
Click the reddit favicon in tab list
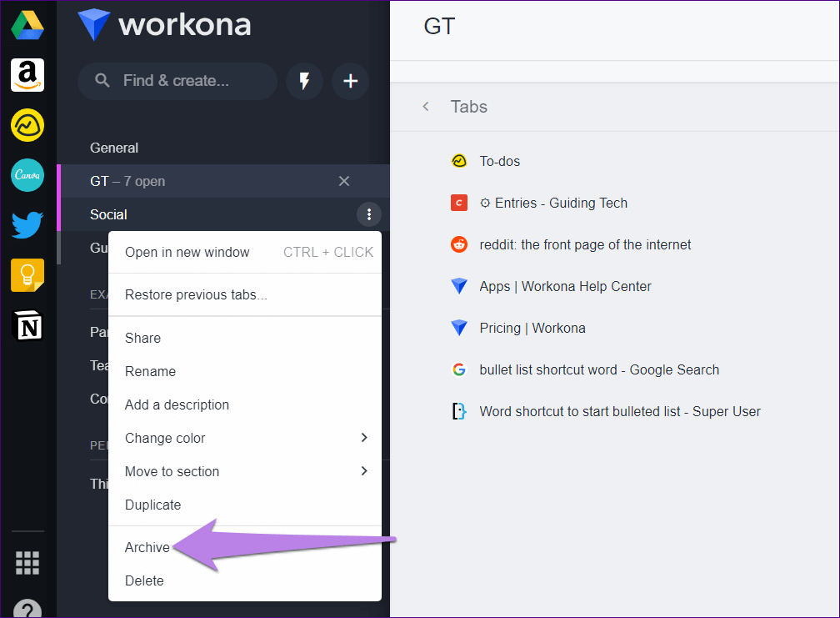point(459,244)
